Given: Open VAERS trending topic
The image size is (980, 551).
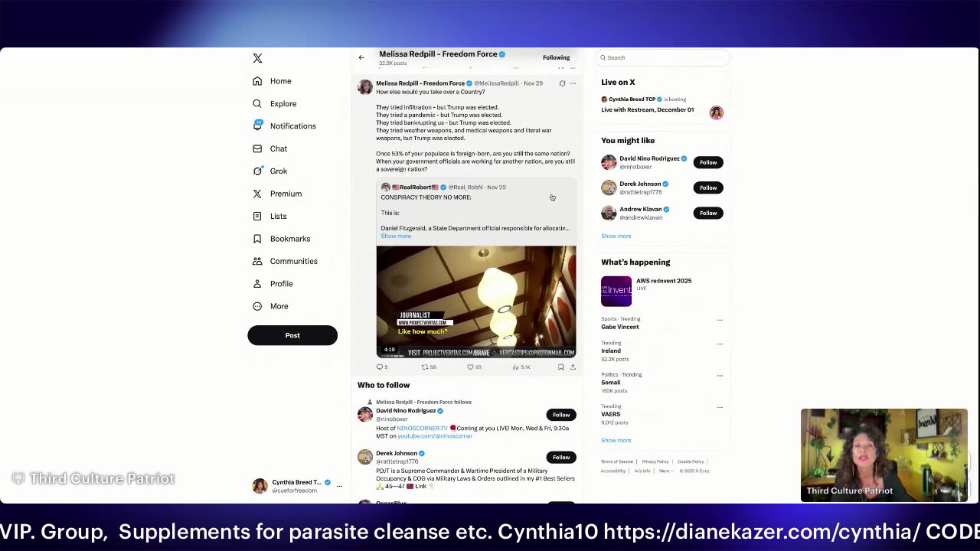Looking at the screenshot, I should (610, 414).
